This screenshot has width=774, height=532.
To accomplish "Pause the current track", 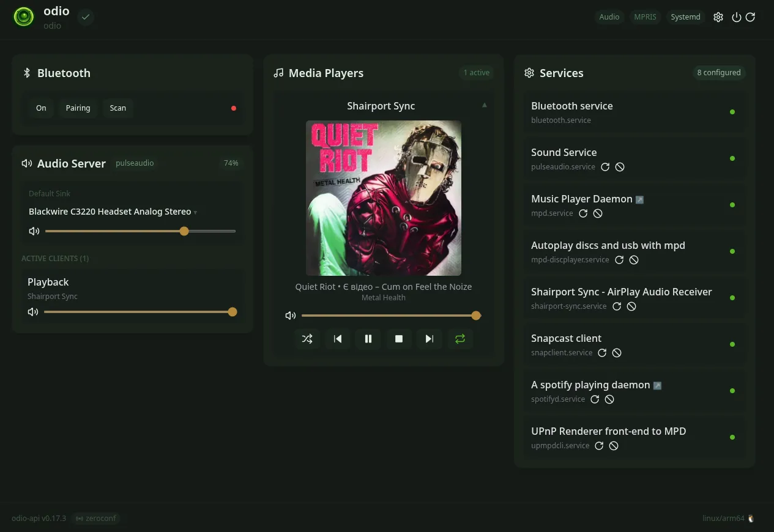I will [x=368, y=339].
